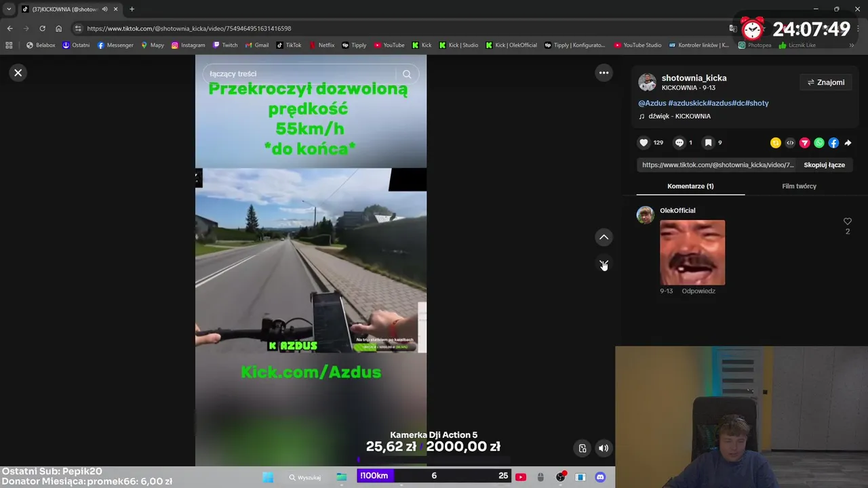Viewport: 868px width, 488px height.
Task: Open the Belabox bookmark
Action: (41, 45)
